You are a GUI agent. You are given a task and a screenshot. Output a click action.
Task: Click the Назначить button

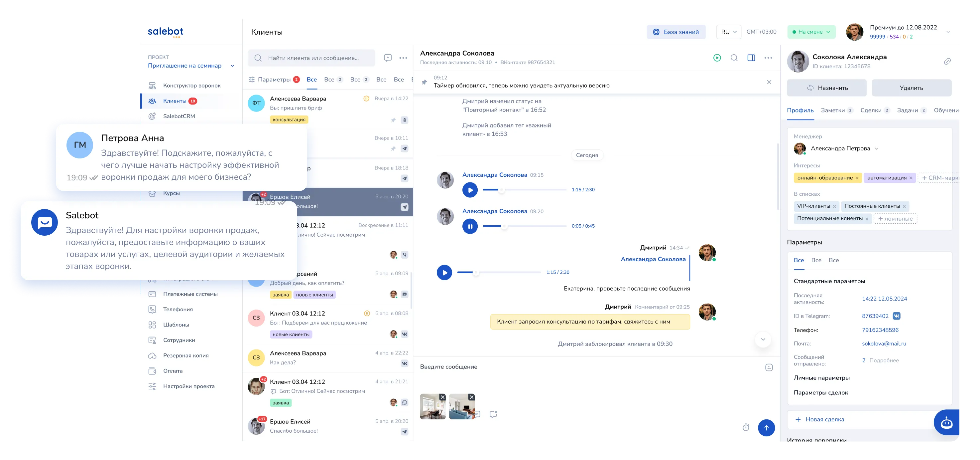(826, 88)
